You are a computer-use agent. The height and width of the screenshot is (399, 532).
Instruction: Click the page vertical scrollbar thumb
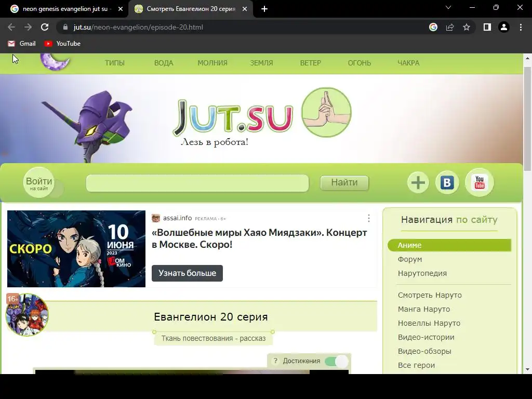527,119
